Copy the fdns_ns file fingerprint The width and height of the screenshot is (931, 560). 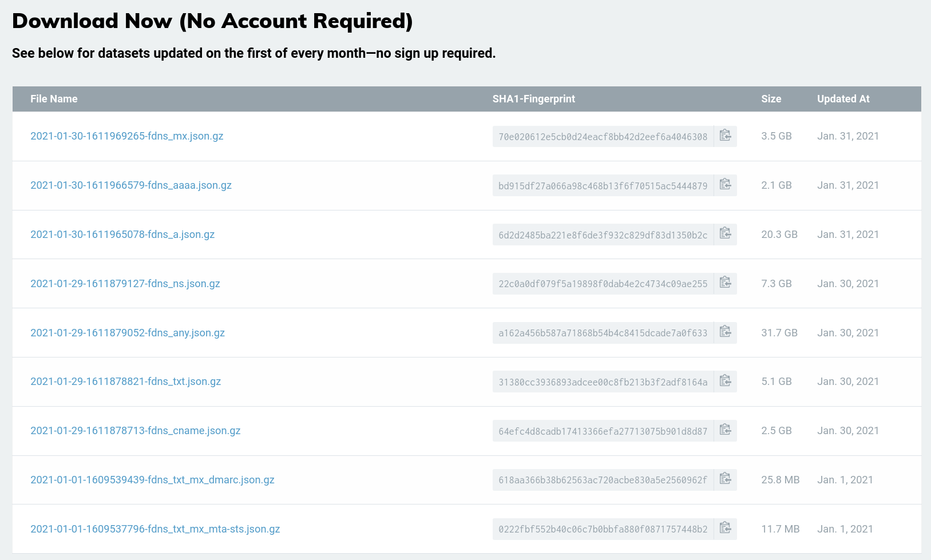(725, 284)
